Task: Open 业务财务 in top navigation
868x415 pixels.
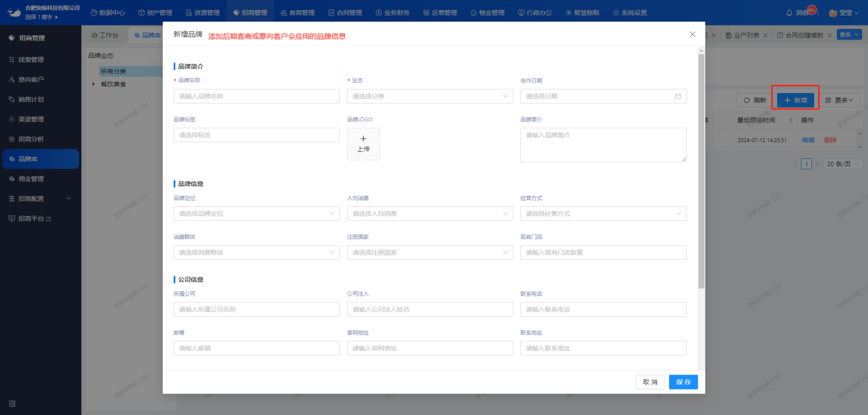Action: click(x=392, y=13)
